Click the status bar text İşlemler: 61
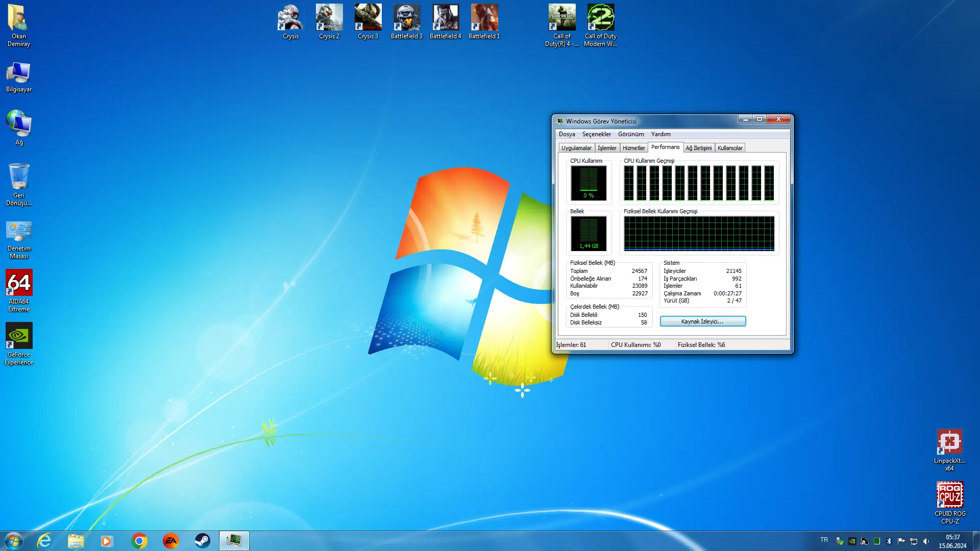 [x=571, y=345]
